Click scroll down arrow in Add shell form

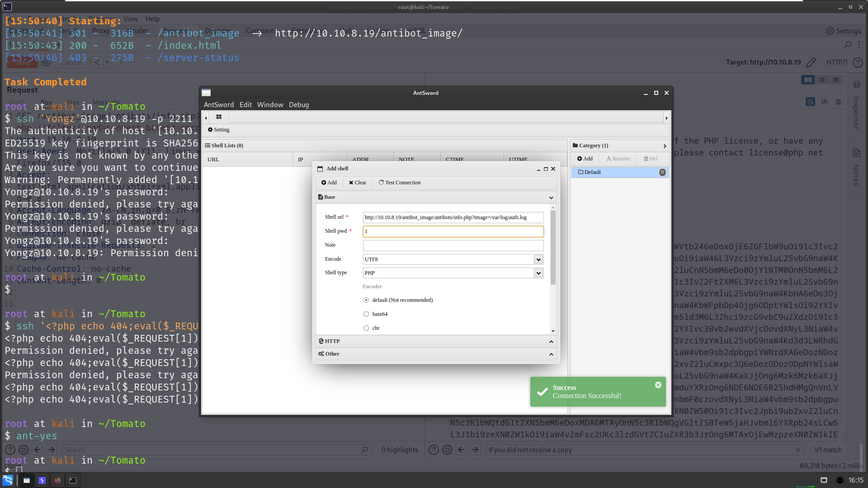point(553,331)
